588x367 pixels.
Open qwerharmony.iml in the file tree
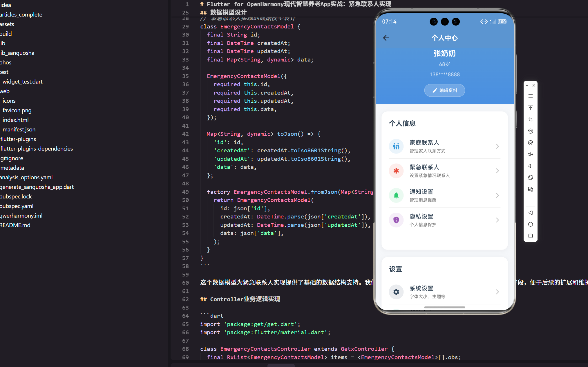point(21,216)
